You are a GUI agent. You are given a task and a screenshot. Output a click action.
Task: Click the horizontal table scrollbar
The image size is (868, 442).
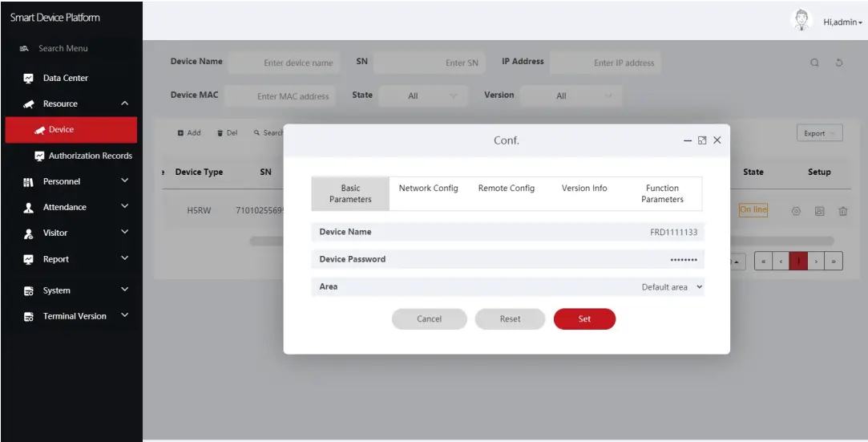pyautogui.click(x=541, y=241)
